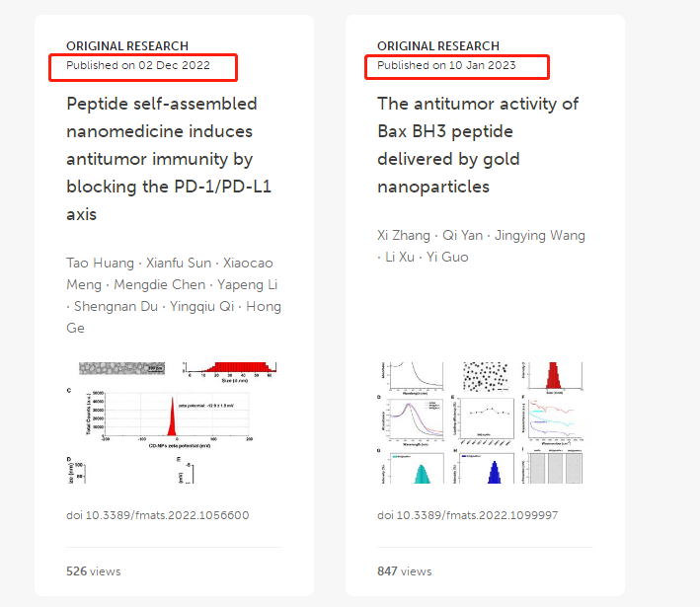Click the 847 views count

(x=405, y=571)
